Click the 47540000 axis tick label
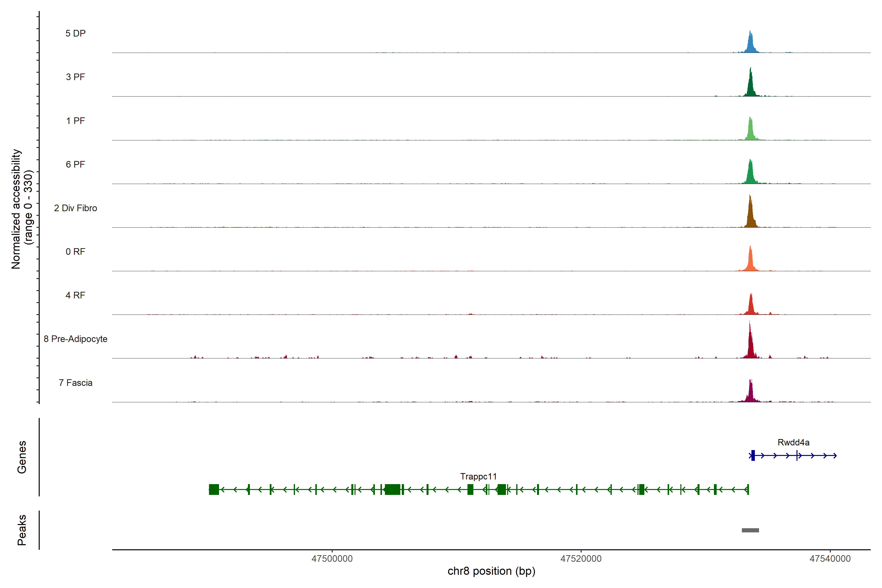Screen dimensions: 882x588 click(830, 559)
